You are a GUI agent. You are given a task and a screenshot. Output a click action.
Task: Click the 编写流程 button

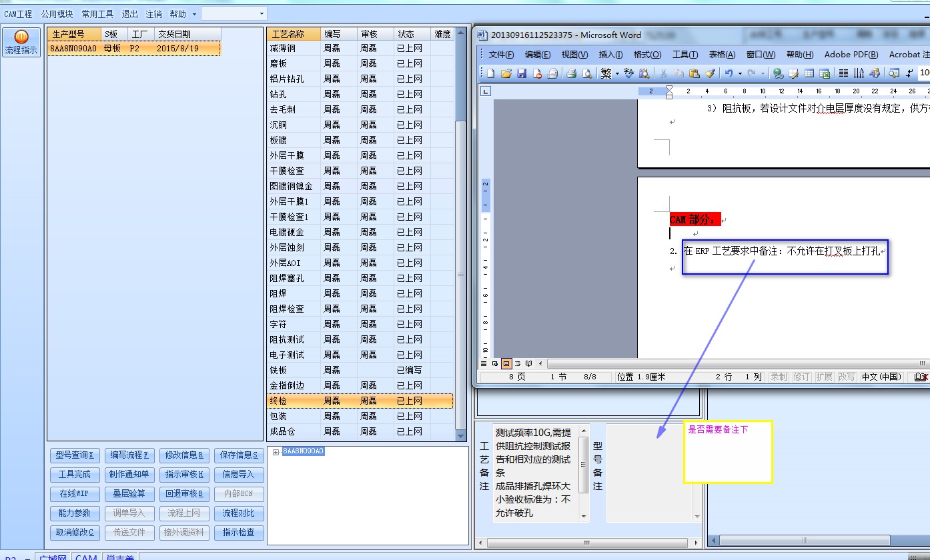click(x=129, y=455)
